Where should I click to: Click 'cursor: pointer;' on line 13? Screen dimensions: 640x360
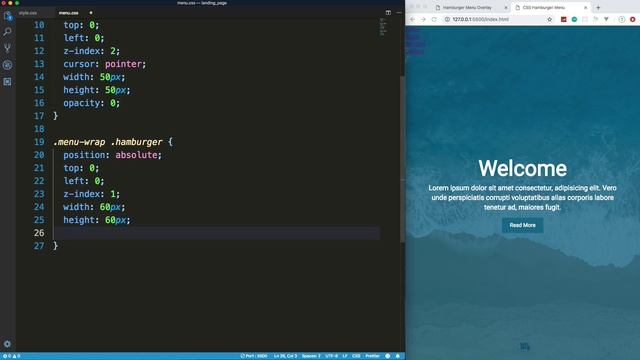coord(104,64)
